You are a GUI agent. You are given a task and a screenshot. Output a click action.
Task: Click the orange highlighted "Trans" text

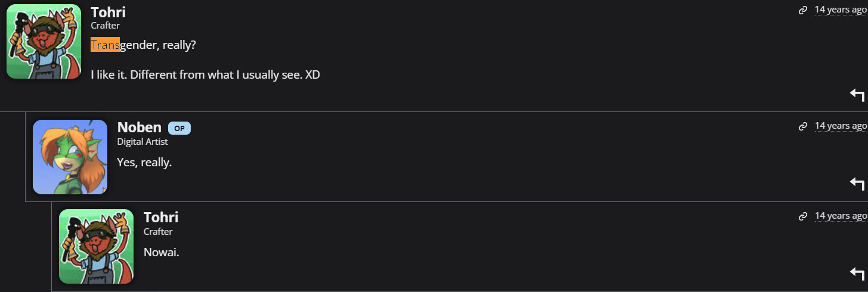point(105,44)
